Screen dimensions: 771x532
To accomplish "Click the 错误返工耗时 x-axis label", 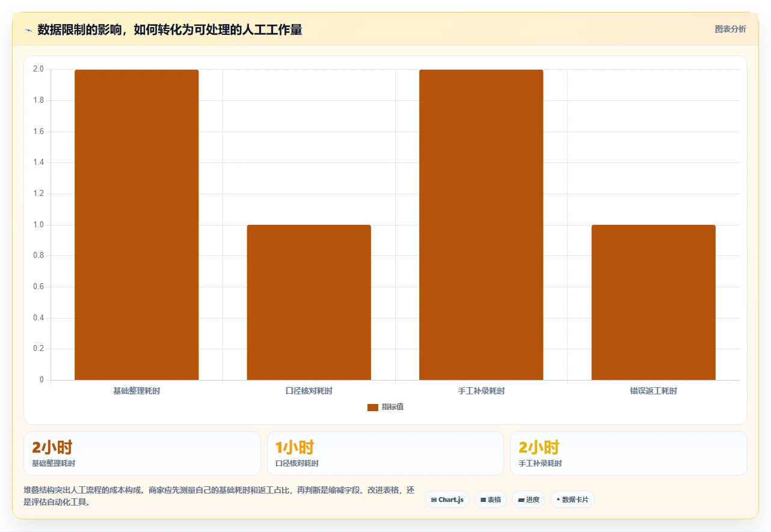I will coord(654,391).
